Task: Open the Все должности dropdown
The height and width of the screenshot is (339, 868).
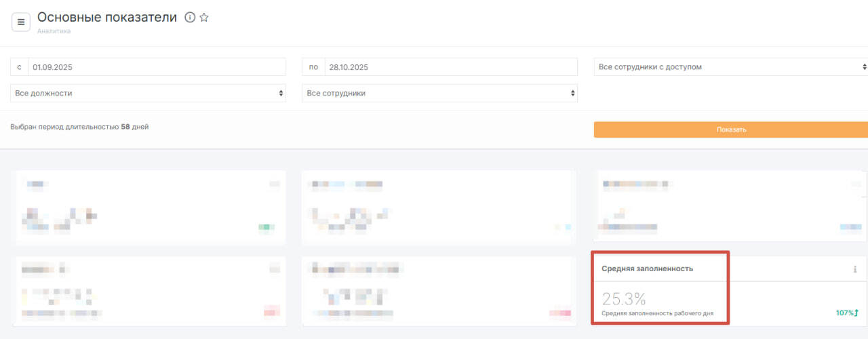Action: (148, 93)
